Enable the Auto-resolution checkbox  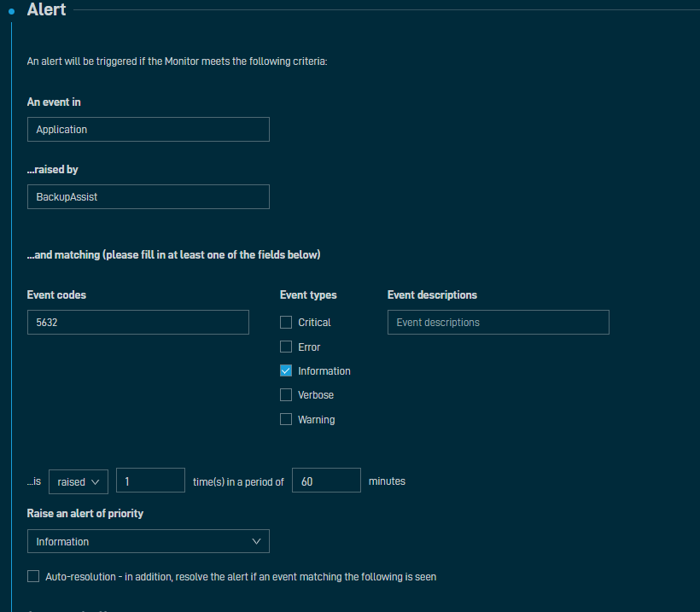tap(33, 576)
